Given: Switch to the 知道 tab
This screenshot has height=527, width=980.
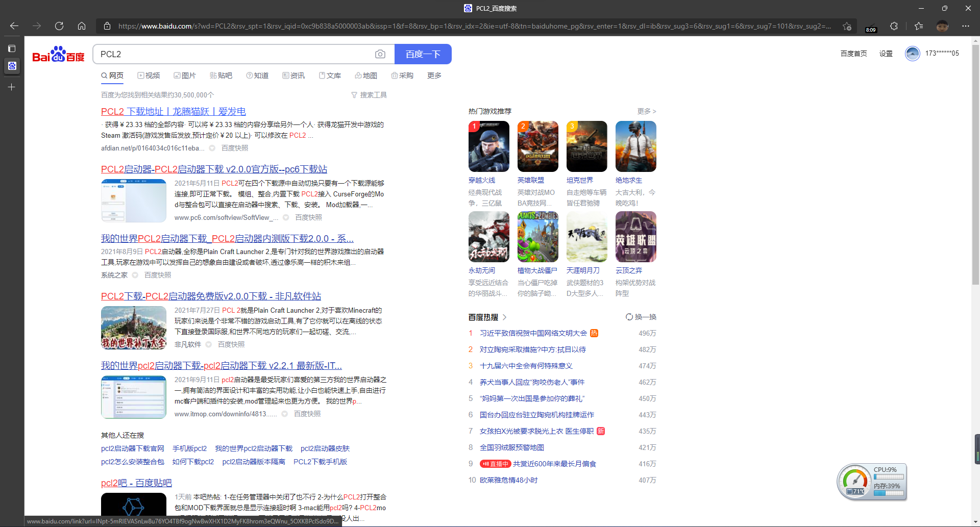Looking at the screenshot, I should tap(257, 76).
